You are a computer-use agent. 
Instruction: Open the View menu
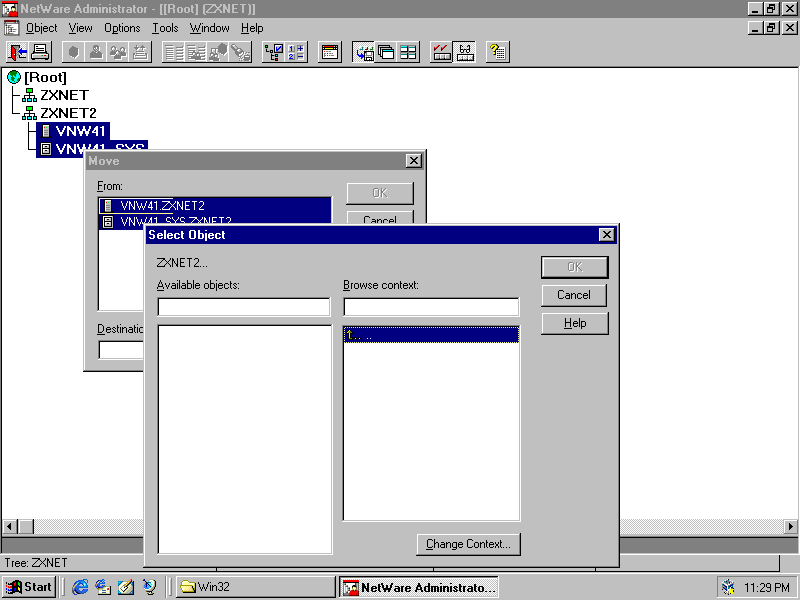80,28
